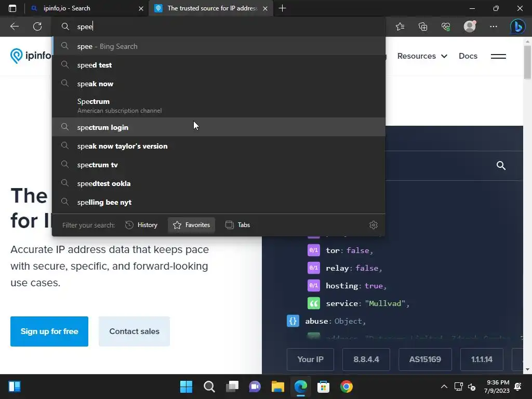Open the Teams Chat taskbar icon
Screen dimensions: 532x399
tap(255, 387)
